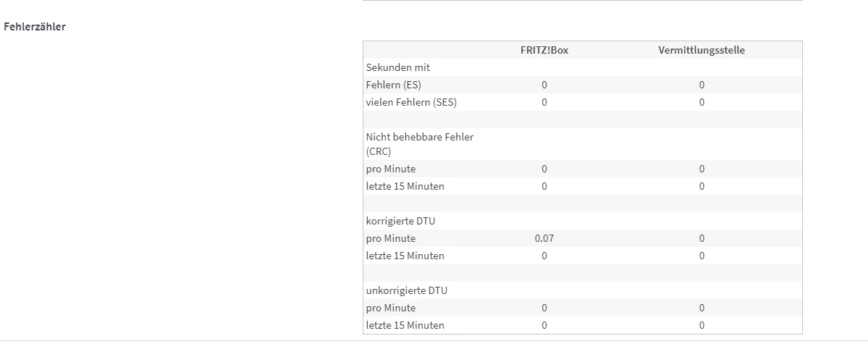868x349 pixels.
Task: Select FRITZ!Box CRC errors pro Minute value
Action: click(544, 169)
